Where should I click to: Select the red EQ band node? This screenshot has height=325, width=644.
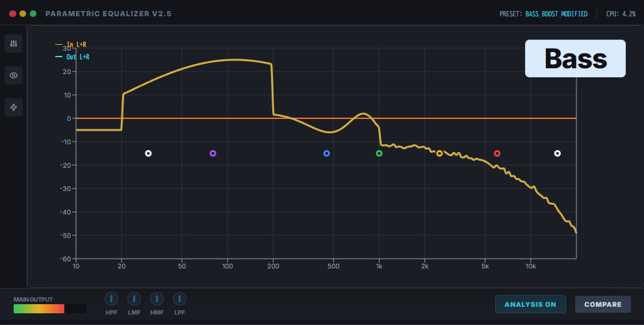coord(497,153)
